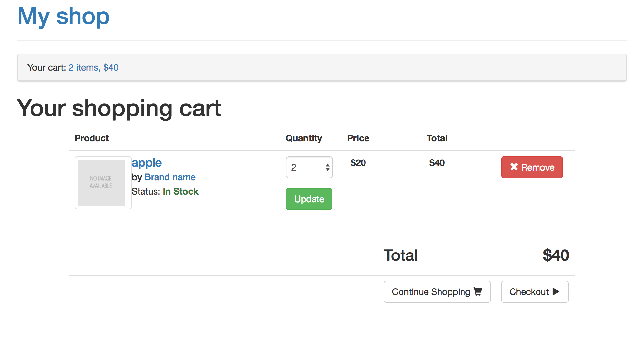Click the shopping cart icon beside Continue Shopping
The height and width of the screenshot is (343, 644).
point(478,291)
